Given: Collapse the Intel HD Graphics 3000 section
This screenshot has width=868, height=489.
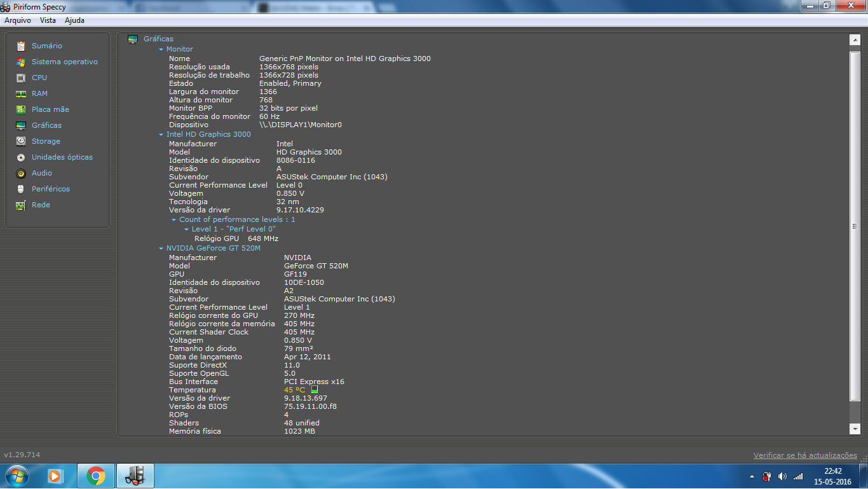Looking at the screenshot, I should tap(161, 135).
